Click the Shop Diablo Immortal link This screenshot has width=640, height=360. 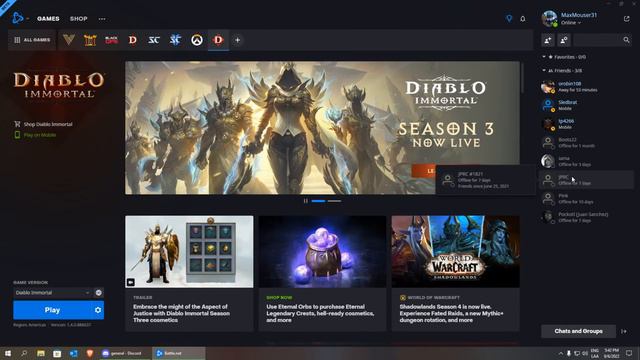point(43,124)
